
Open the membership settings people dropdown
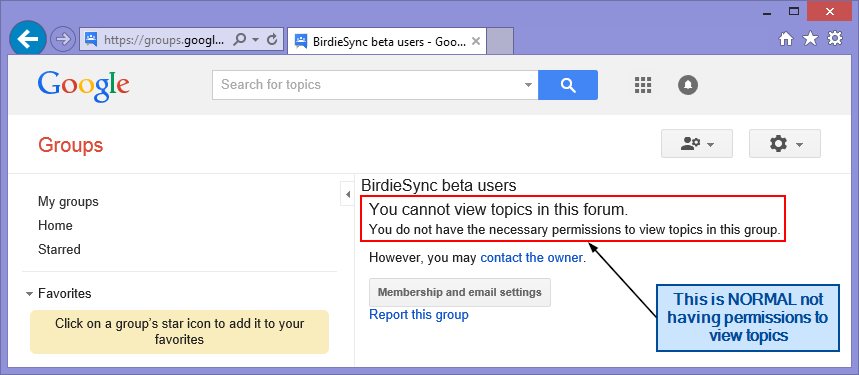click(697, 143)
